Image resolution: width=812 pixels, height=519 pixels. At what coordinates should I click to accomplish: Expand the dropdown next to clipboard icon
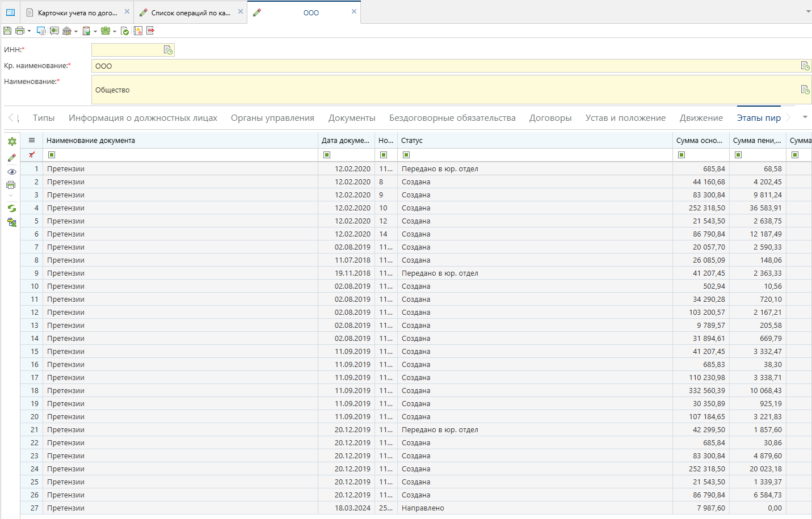tap(95, 31)
